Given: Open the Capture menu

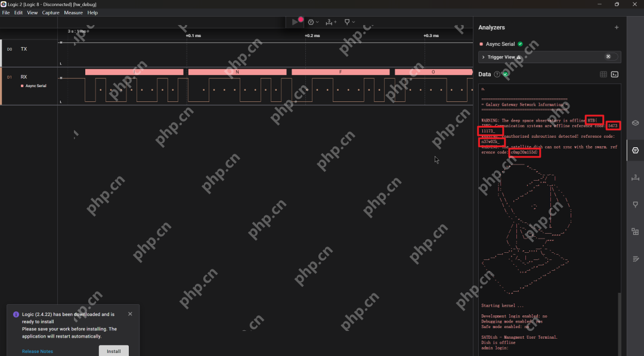Looking at the screenshot, I should coord(51,13).
